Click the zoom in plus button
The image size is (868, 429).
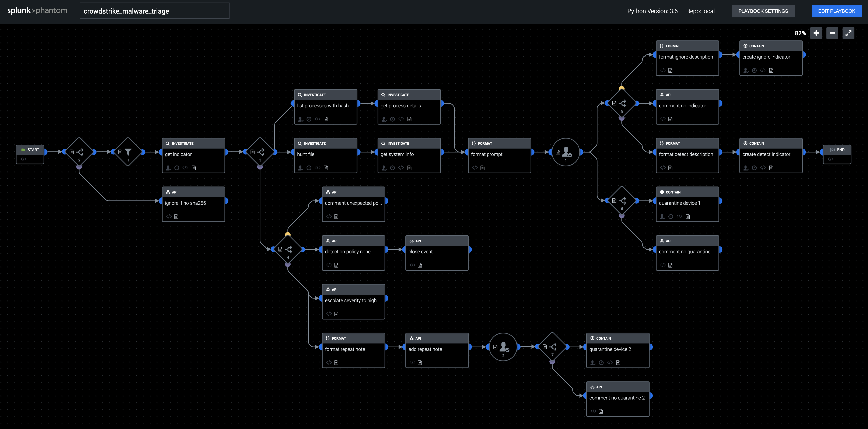[816, 33]
